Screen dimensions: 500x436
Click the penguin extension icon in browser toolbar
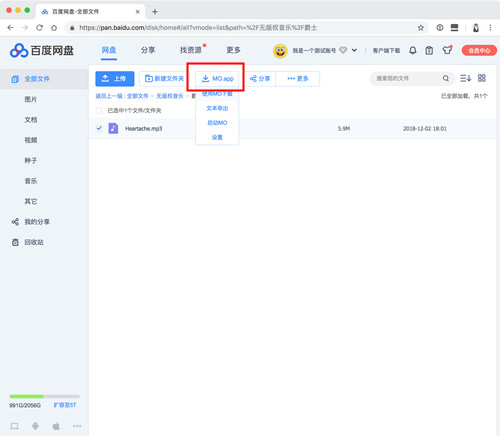[476, 28]
